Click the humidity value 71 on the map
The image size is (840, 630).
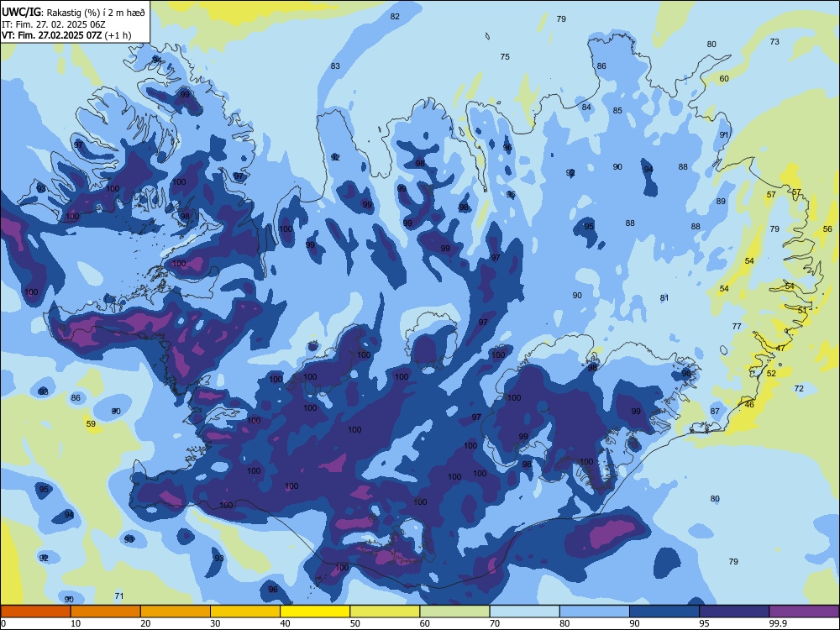[x=119, y=596]
